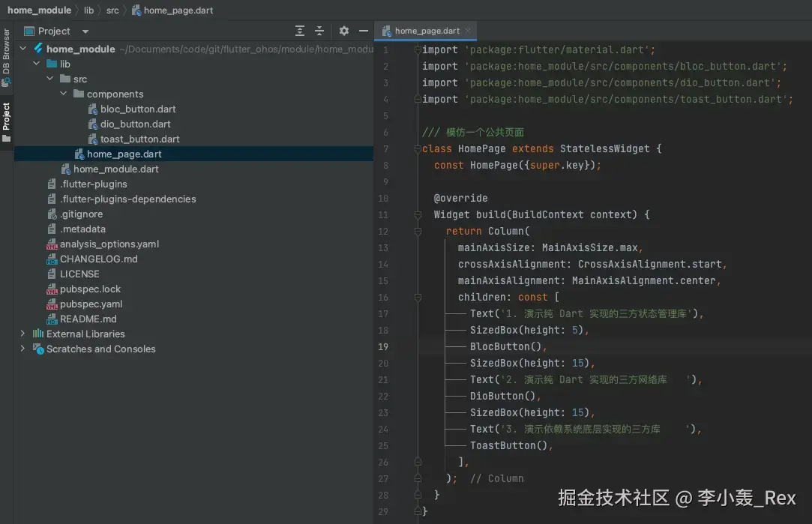Image resolution: width=812 pixels, height=524 pixels.
Task: Click the README.md markdown file icon
Action: (52, 319)
